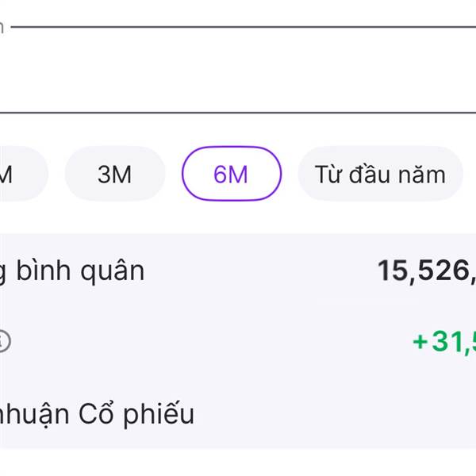Switch to the Từ đầu năm period
The height and width of the screenshot is (476, 476).
pos(379,175)
